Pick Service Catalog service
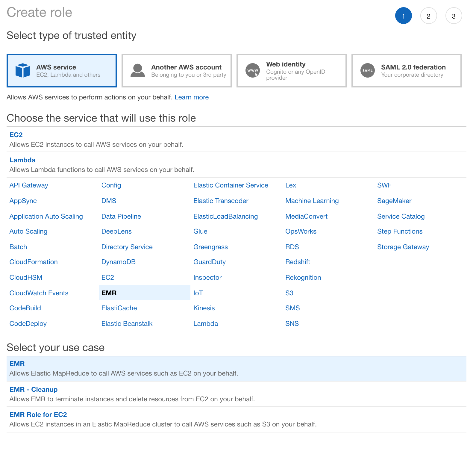476x466 pixels. coord(401,217)
